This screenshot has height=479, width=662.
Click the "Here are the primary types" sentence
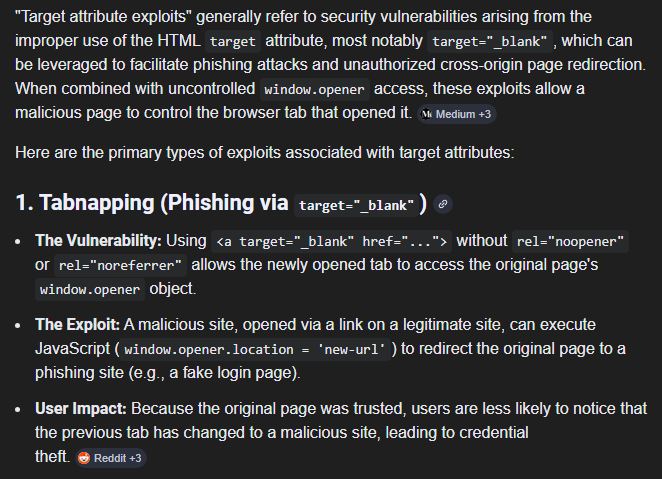click(264, 153)
